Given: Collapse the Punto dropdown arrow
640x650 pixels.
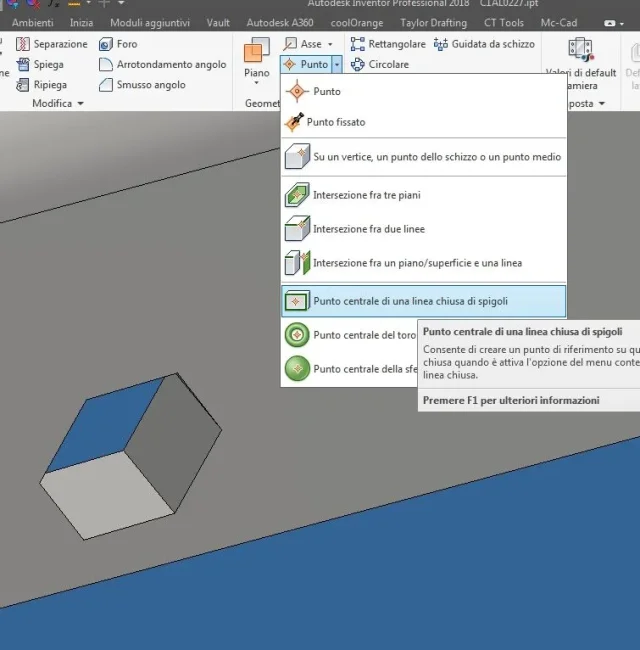Looking at the screenshot, I should click(337, 64).
